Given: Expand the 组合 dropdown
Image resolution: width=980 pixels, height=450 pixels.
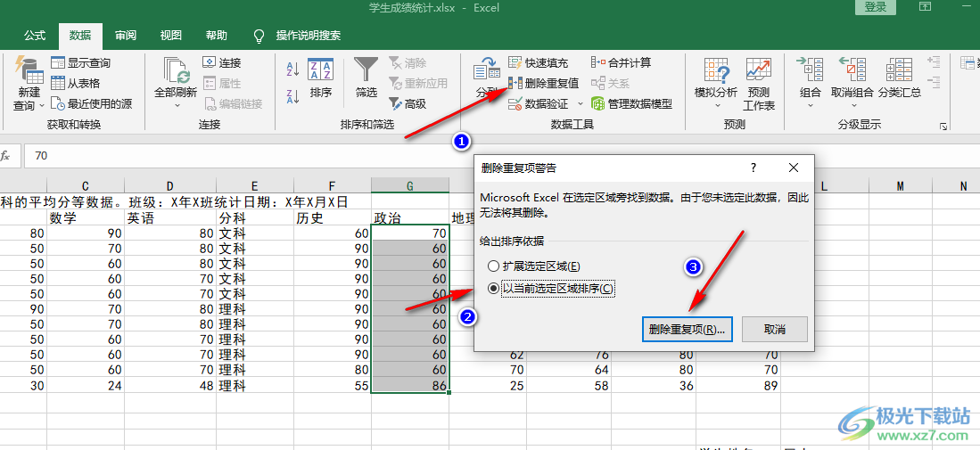Looking at the screenshot, I should (x=810, y=105).
